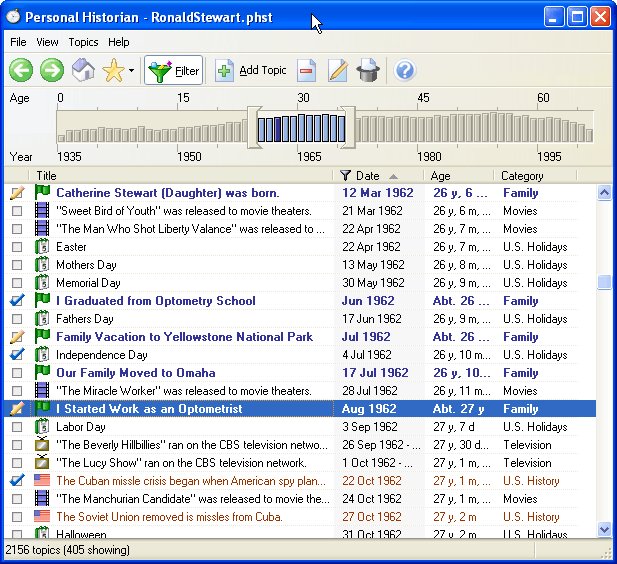Image resolution: width=617 pixels, height=564 pixels.
Task: Open the Help menu
Action: coord(118,42)
